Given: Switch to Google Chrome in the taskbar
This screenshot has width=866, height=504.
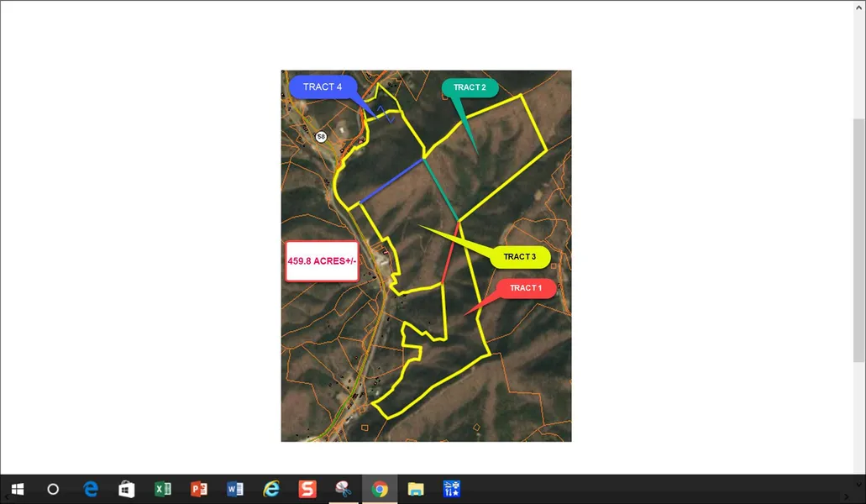Looking at the screenshot, I should click(x=380, y=489).
